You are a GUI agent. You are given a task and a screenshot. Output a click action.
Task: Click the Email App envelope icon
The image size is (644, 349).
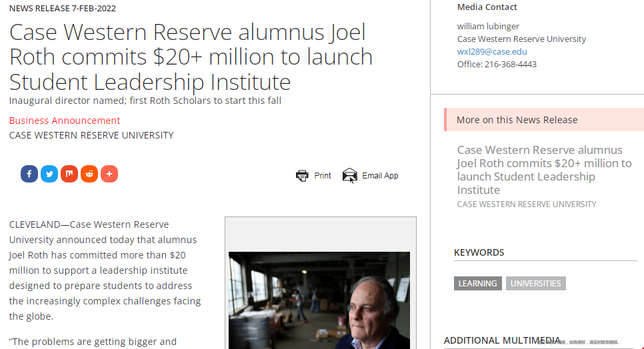pyautogui.click(x=350, y=176)
